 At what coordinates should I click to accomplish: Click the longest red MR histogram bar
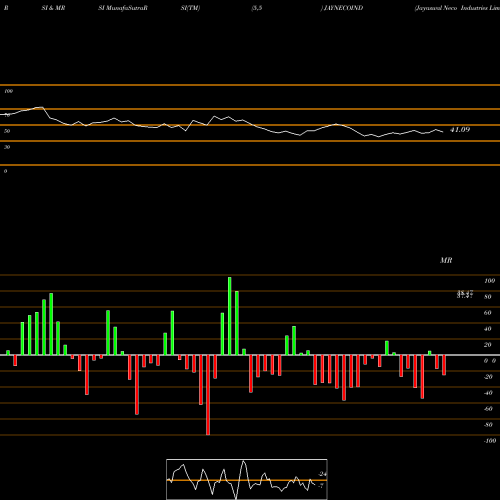click(x=208, y=395)
